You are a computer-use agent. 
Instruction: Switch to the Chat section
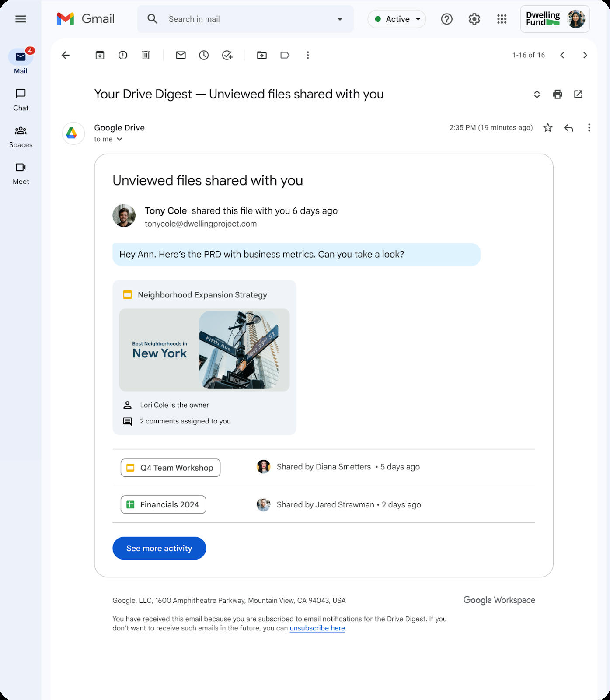(x=21, y=100)
